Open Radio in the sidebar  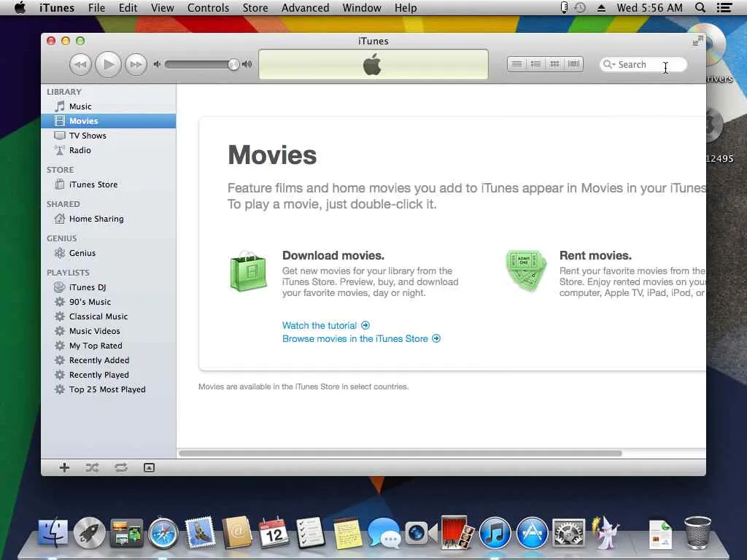pyautogui.click(x=108, y=150)
